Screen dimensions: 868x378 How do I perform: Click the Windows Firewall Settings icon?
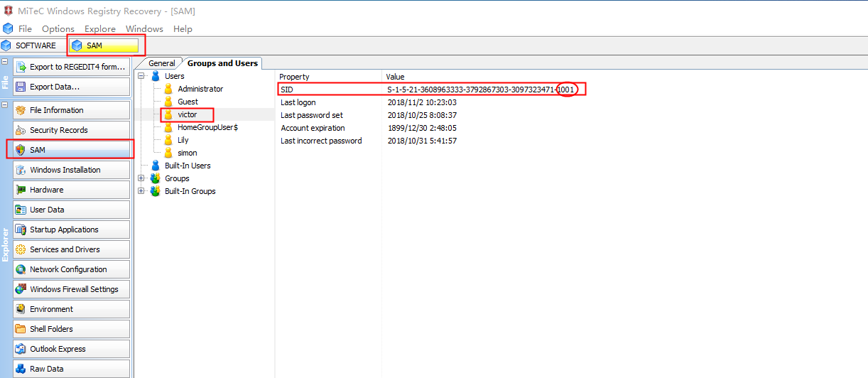[x=21, y=289]
